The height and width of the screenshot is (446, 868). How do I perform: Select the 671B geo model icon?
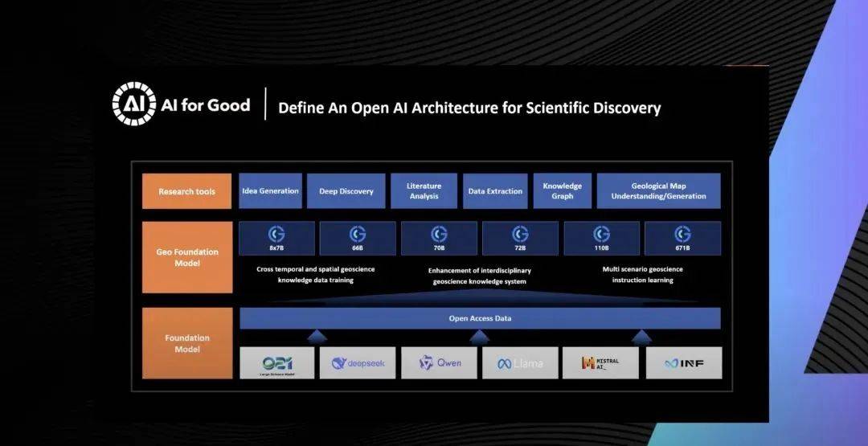pyautogui.click(x=682, y=233)
